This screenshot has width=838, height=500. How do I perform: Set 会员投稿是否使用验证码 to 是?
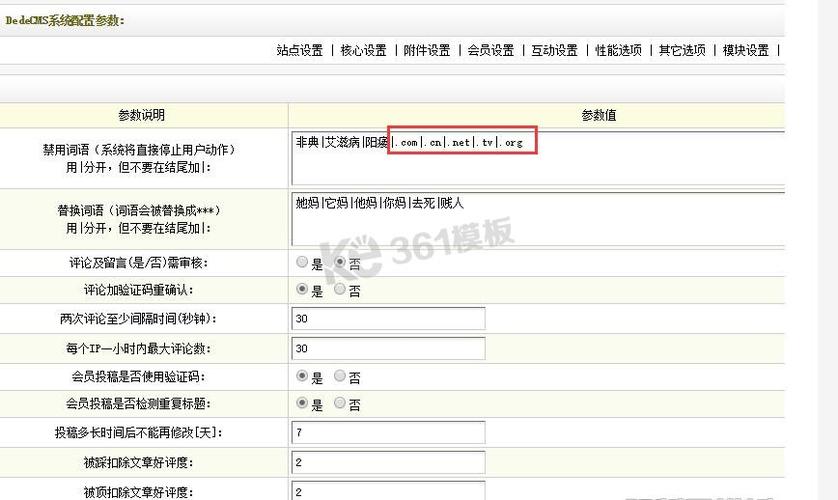302,376
